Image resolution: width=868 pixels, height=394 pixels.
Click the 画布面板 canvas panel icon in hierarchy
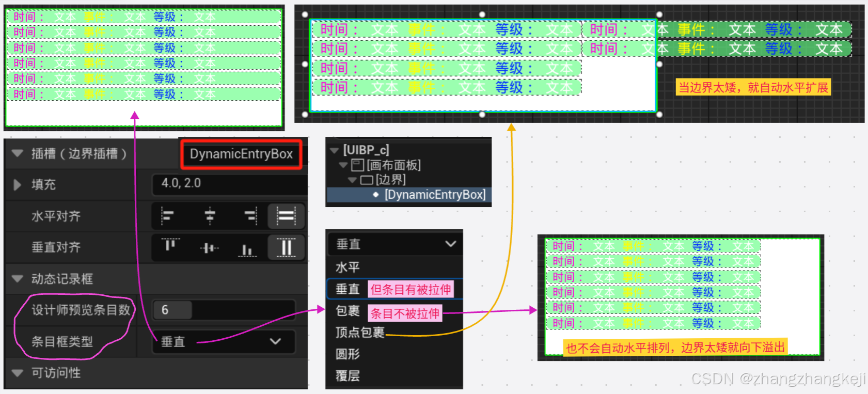357,165
